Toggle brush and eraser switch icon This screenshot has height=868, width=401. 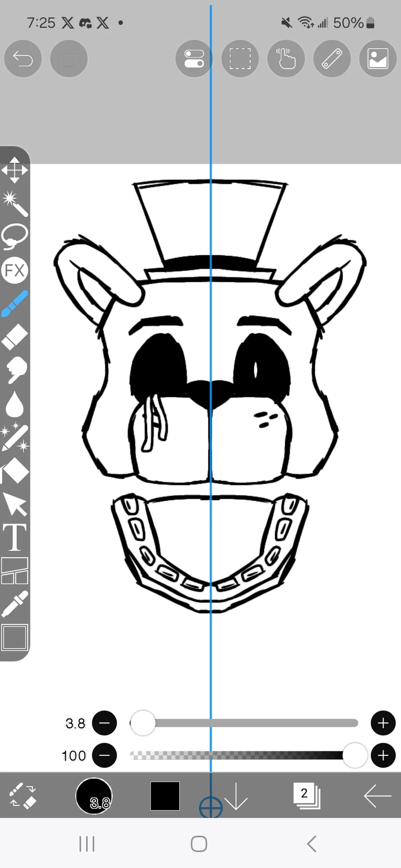coord(23,795)
